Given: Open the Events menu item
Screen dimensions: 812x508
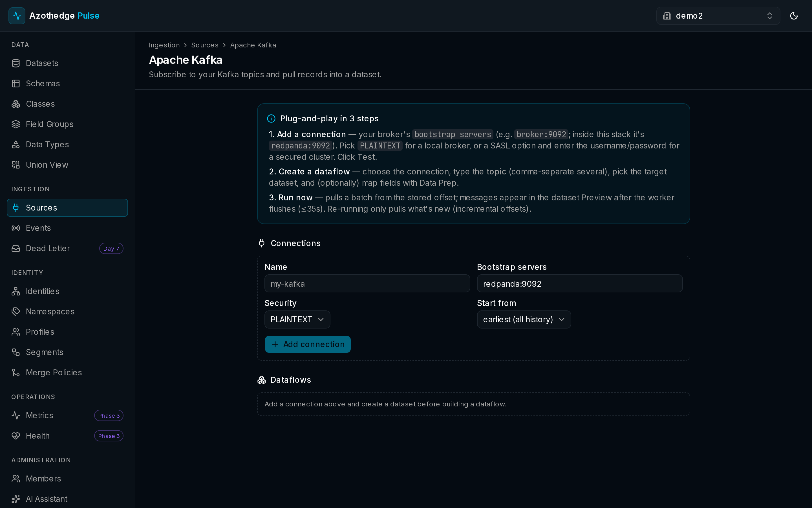Looking at the screenshot, I should click(67, 228).
